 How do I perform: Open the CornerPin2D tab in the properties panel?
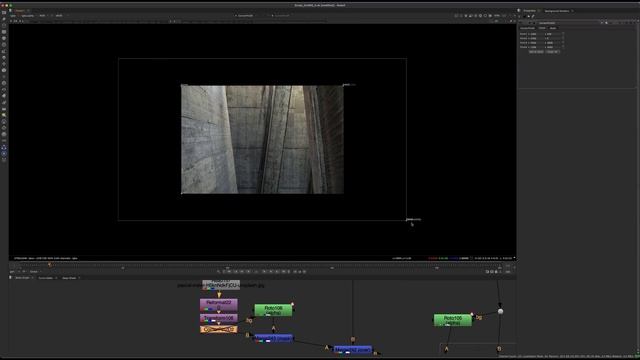(x=527, y=28)
